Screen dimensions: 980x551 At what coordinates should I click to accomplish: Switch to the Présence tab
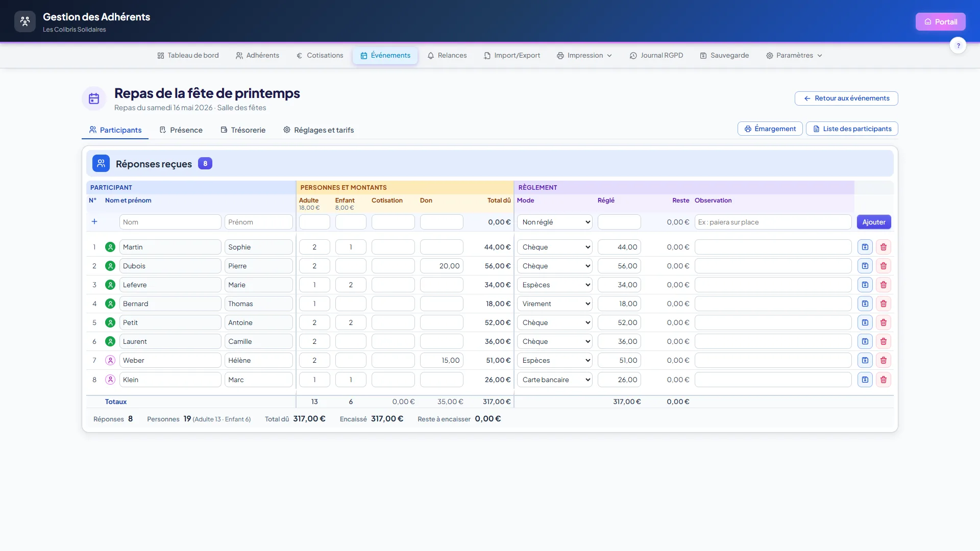[x=181, y=130]
